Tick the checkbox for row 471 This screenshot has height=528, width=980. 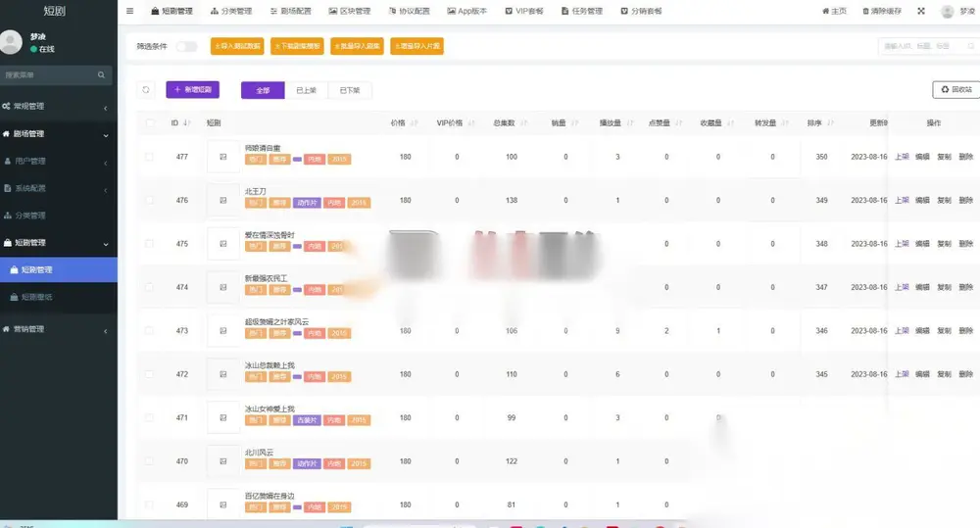coord(149,418)
